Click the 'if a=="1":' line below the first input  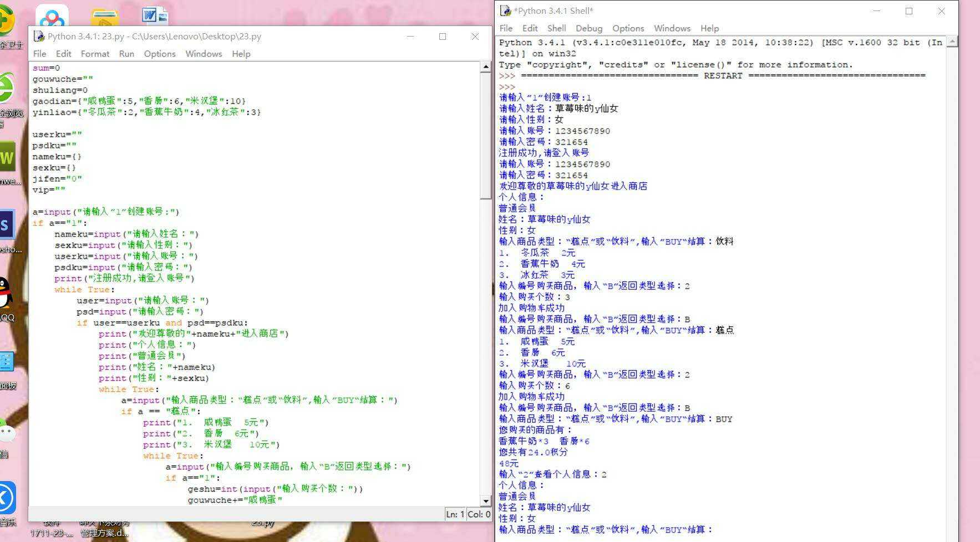[x=60, y=223]
